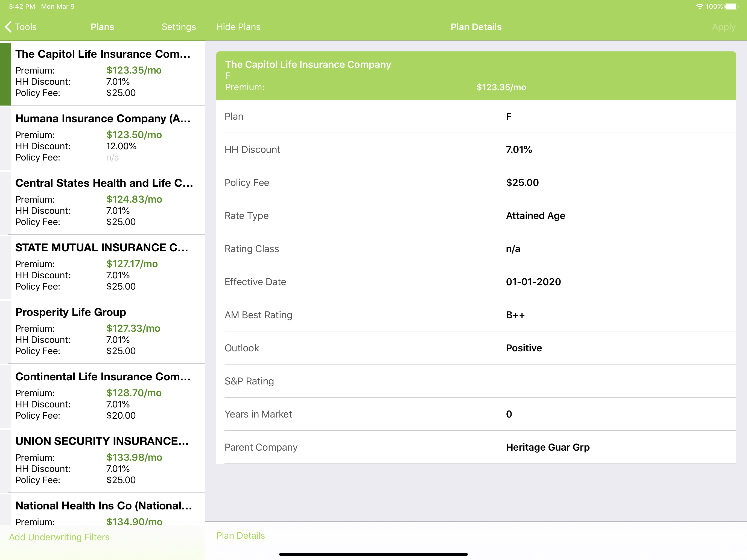Select UNION SECURITY INSURANCE plan
This screenshot has width=747, height=560.
tap(103, 460)
